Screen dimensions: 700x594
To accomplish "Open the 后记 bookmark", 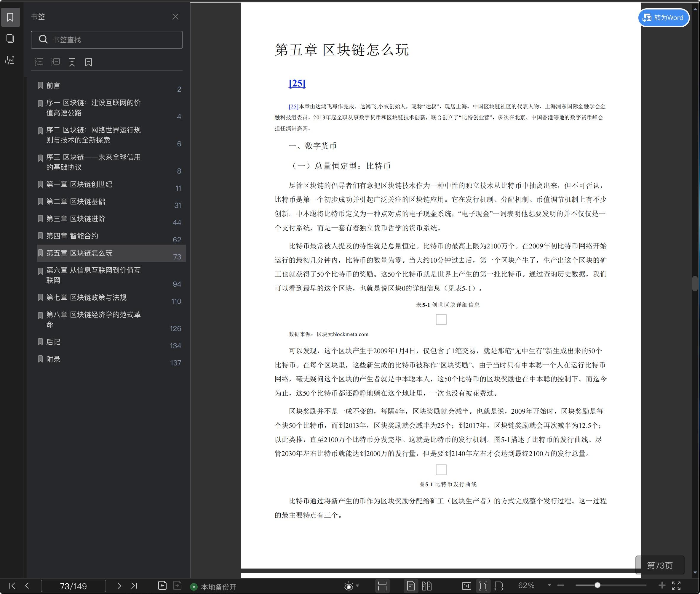I will click(111, 342).
